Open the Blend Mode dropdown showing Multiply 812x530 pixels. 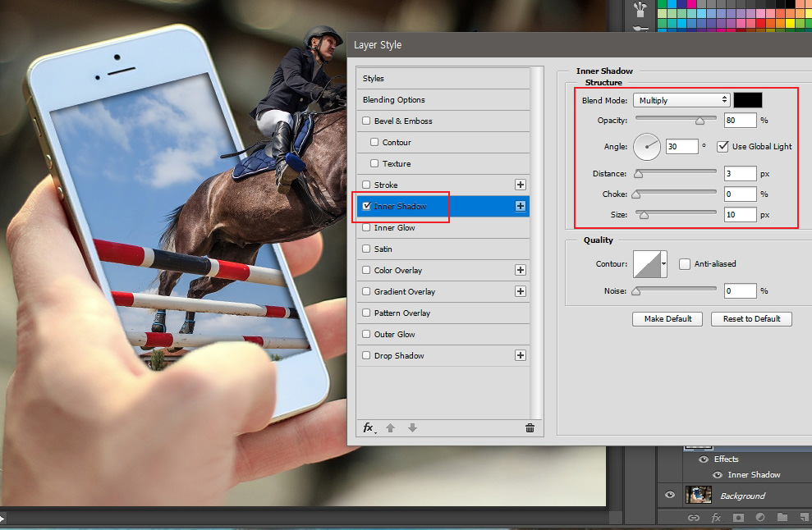click(681, 99)
